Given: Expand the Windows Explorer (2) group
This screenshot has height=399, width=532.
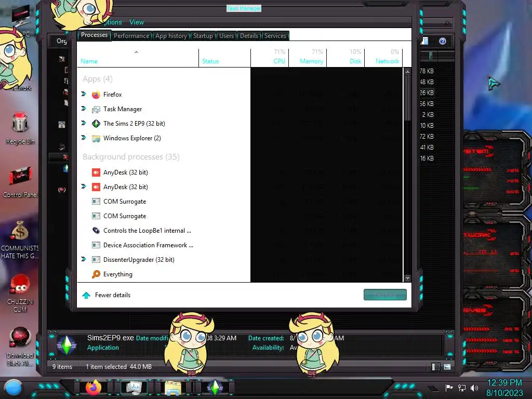Looking at the screenshot, I should (84, 138).
